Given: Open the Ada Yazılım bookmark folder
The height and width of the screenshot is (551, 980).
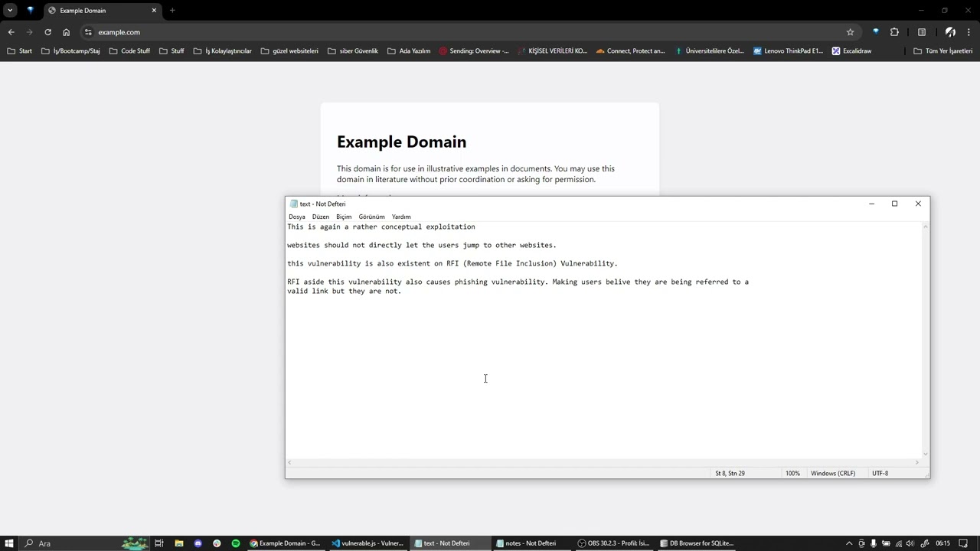Looking at the screenshot, I should coord(409,51).
